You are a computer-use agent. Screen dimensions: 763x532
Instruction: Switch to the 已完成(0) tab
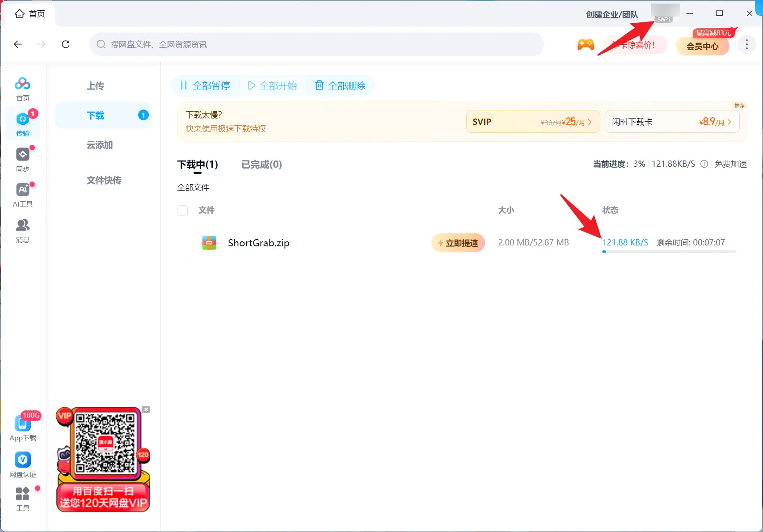261,165
